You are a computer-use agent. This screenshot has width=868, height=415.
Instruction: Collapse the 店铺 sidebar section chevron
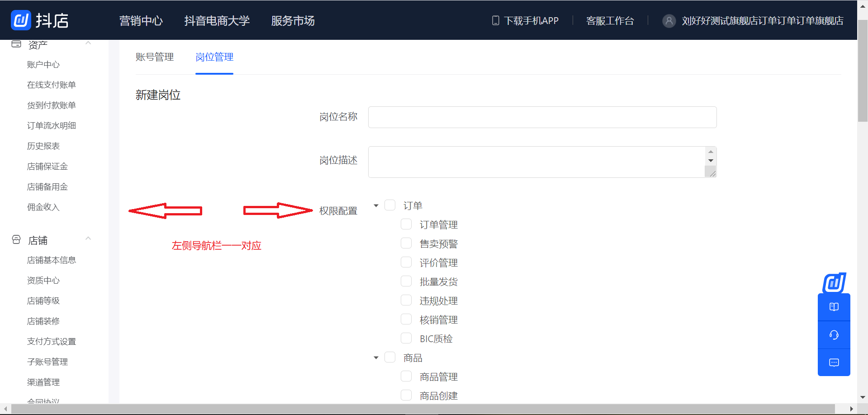(x=88, y=239)
